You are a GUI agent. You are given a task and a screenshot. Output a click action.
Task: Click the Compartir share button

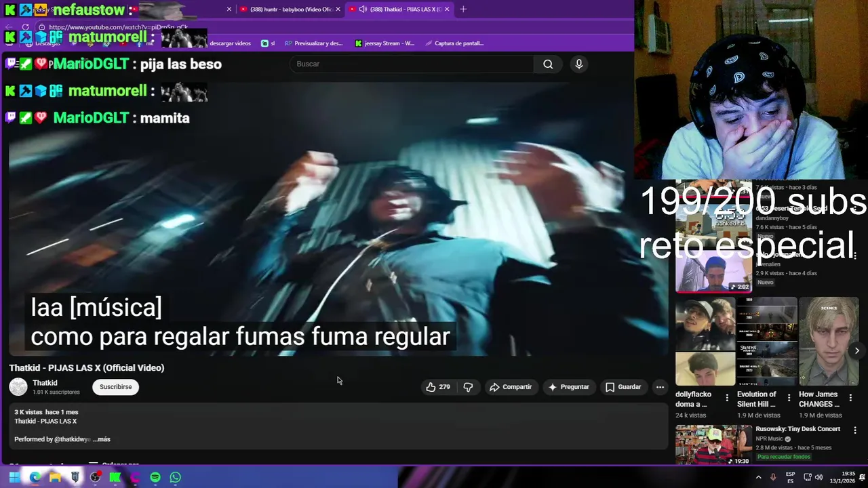pyautogui.click(x=511, y=387)
